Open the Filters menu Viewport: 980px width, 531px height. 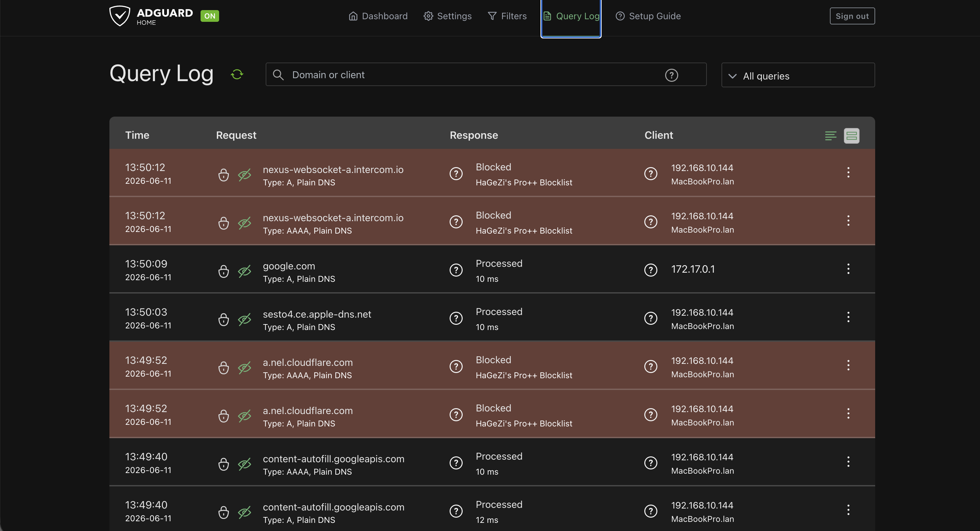pyautogui.click(x=507, y=16)
